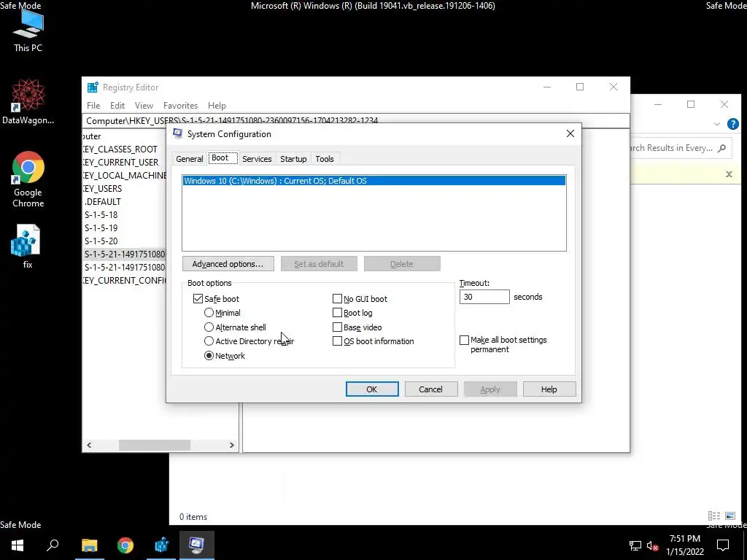Launch Google Chrome from desktop shortcut
This screenshot has width=747, height=560.
28,179
